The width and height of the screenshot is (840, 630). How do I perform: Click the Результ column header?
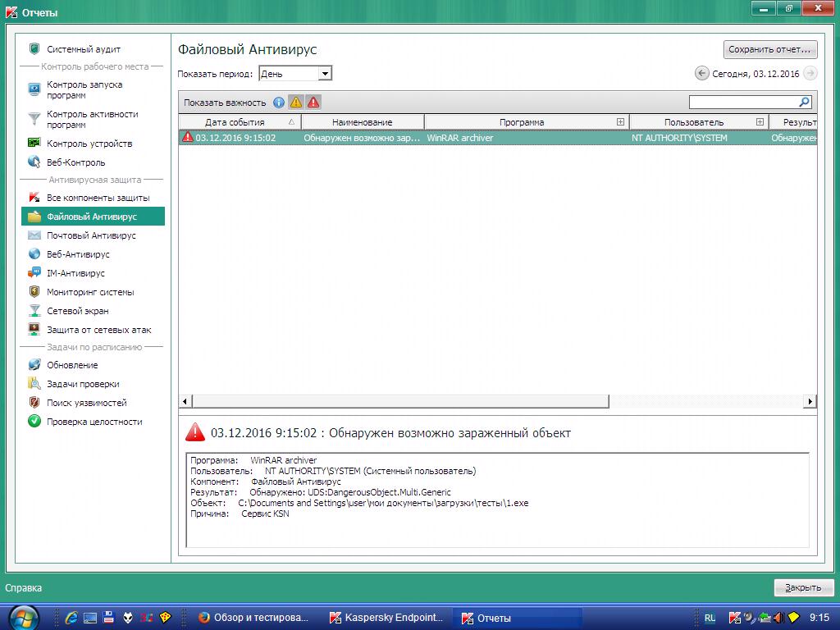pos(793,122)
